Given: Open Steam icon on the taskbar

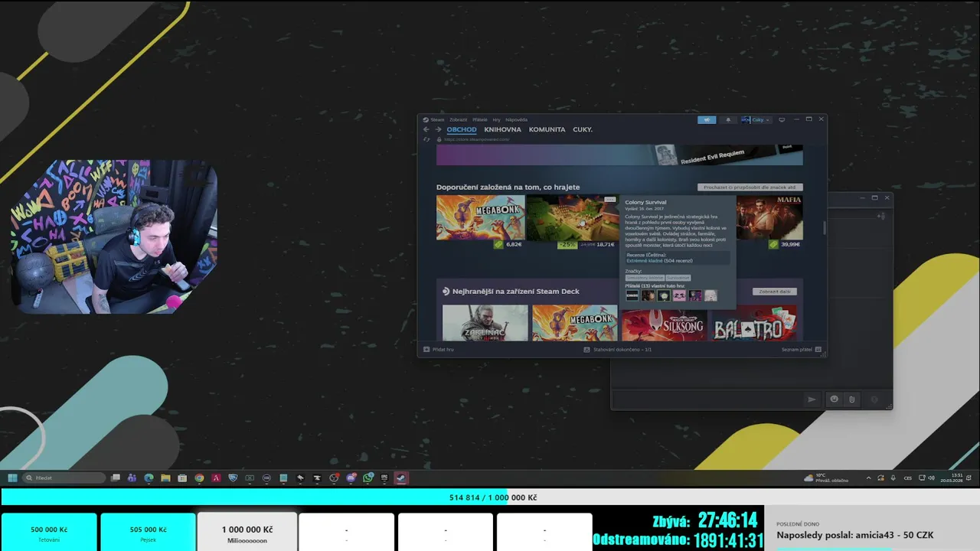Looking at the screenshot, I should click(400, 478).
